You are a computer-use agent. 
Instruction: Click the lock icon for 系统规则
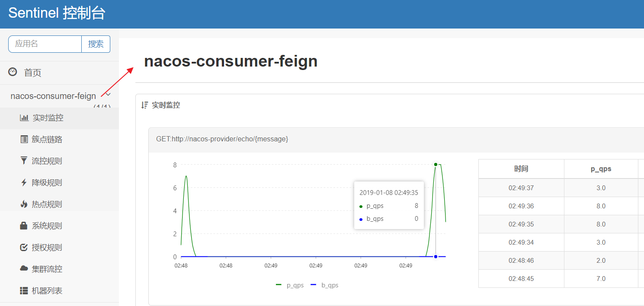click(x=24, y=226)
